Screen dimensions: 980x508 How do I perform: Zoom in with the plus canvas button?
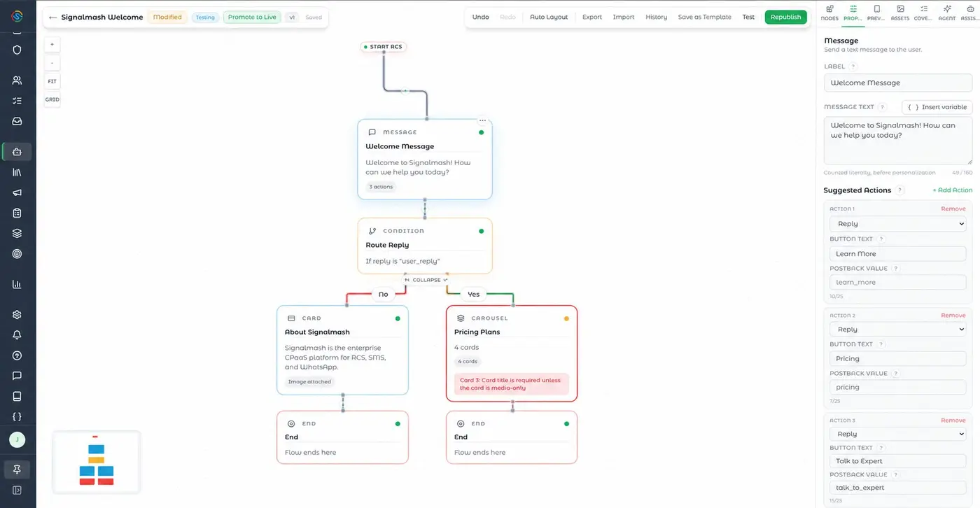[52, 44]
